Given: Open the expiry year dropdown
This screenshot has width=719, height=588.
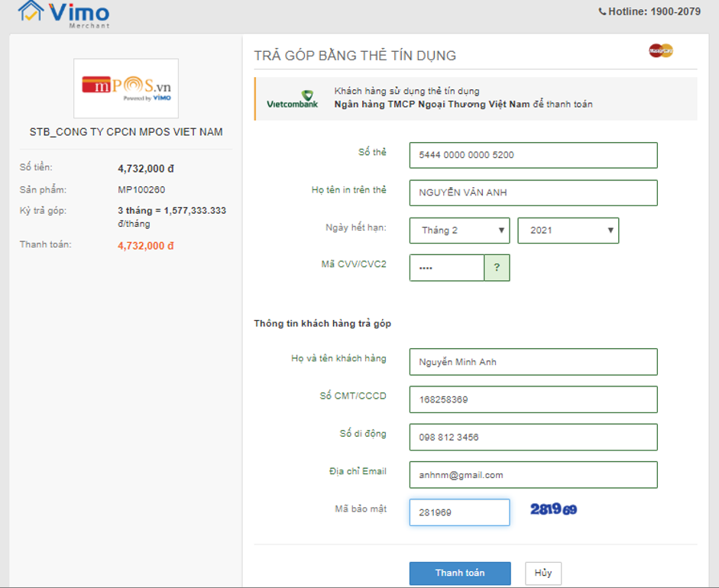Looking at the screenshot, I should (x=568, y=231).
